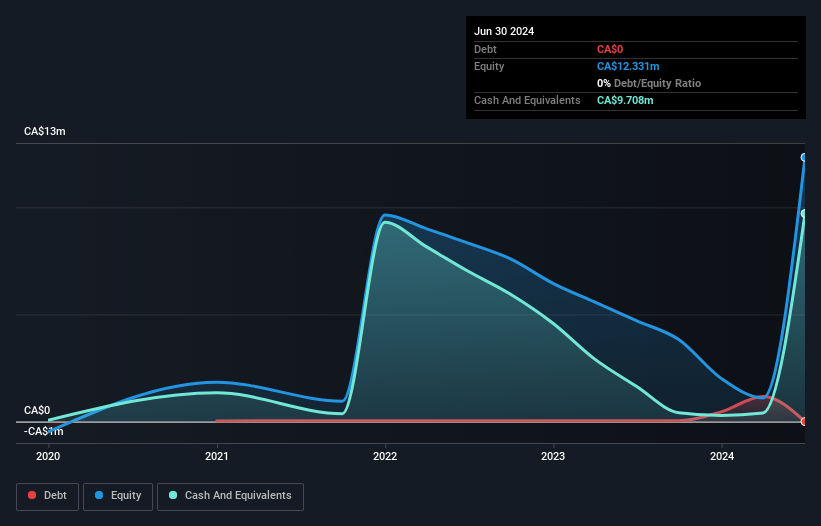Click the teal Cash And Equivalents legend dot
The width and height of the screenshot is (821, 526).
(173, 495)
